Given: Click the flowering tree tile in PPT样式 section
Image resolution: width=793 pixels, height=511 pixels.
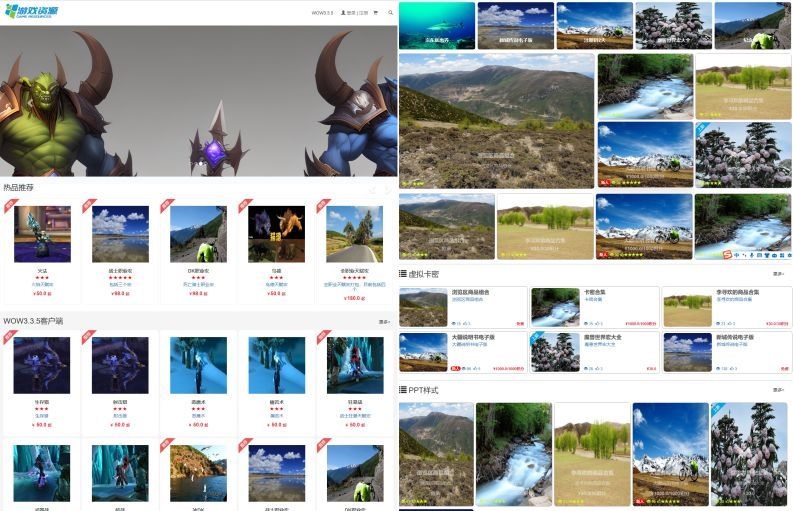Looking at the screenshot, I should [x=749, y=454].
